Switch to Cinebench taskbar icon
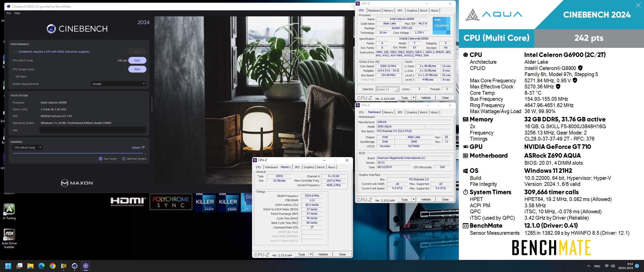Screen dimensions: 644x272 click(x=75, y=266)
